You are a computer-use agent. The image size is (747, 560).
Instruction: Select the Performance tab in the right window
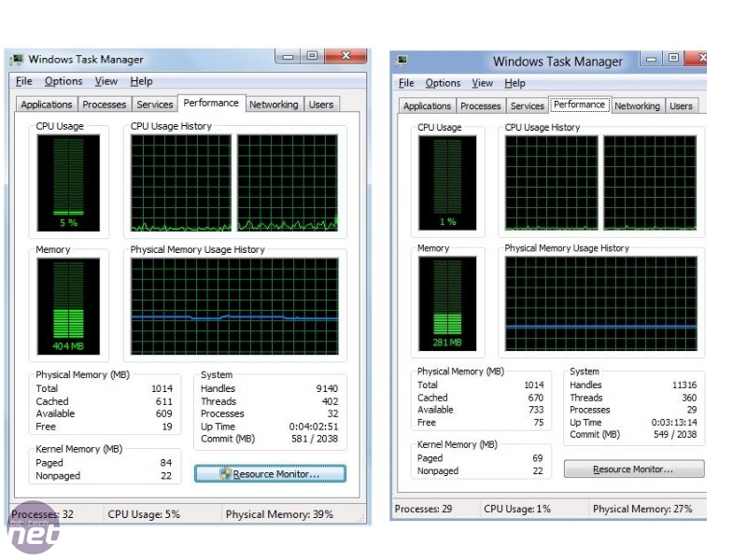click(x=579, y=105)
